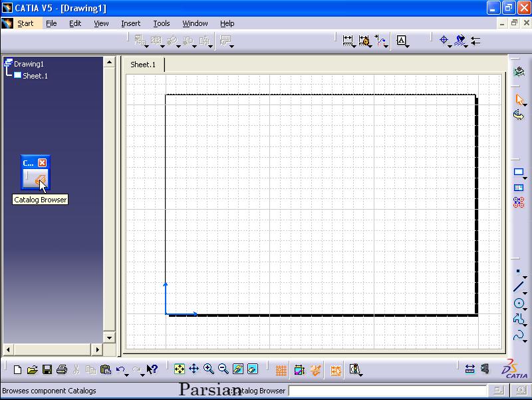This screenshot has height=400, width=532.
Task: Select the Spline tool
Action: pos(520,335)
